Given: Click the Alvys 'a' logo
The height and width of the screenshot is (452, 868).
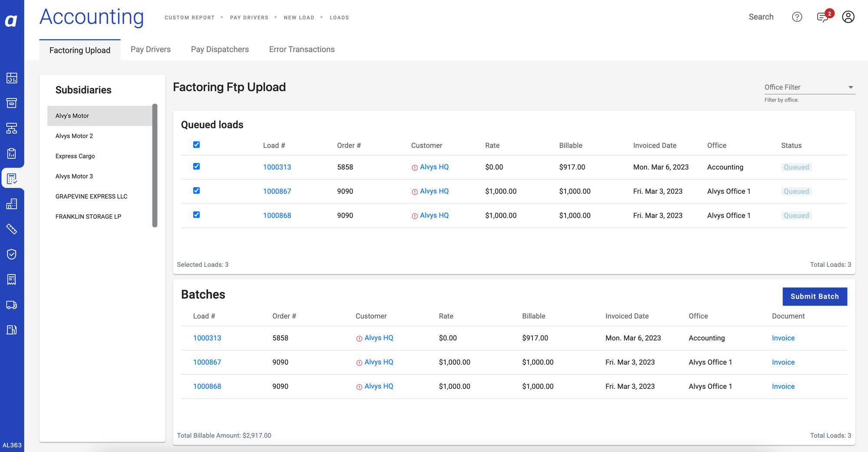Looking at the screenshot, I should pos(12,20).
